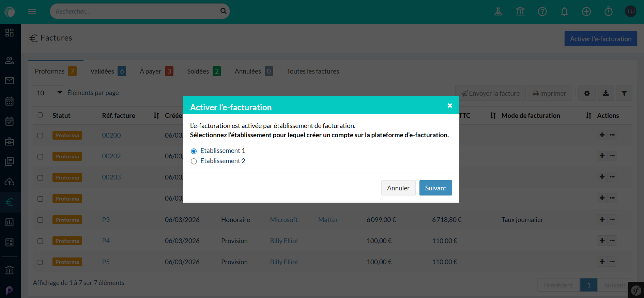The width and height of the screenshot is (644, 298).
Task: Open the hamburger menu icon
Action: tap(32, 12)
